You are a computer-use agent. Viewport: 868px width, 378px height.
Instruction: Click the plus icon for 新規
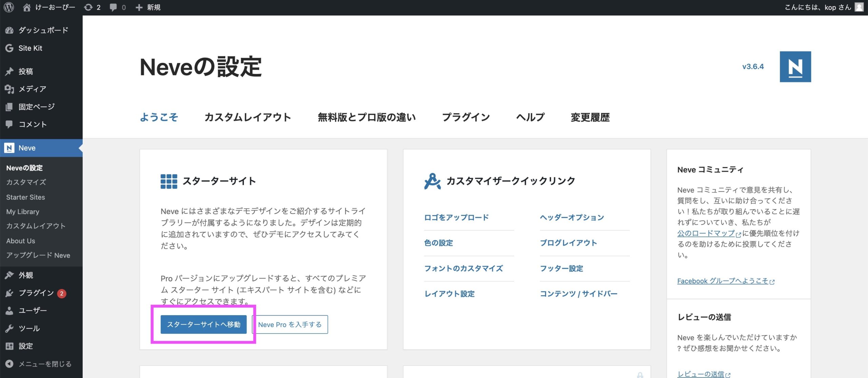(139, 7)
